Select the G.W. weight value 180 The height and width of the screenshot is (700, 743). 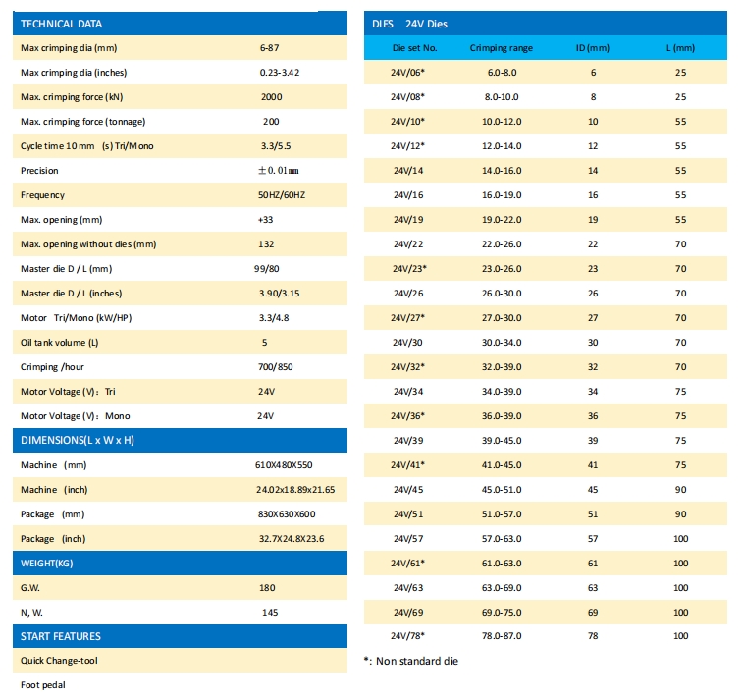click(267, 588)
